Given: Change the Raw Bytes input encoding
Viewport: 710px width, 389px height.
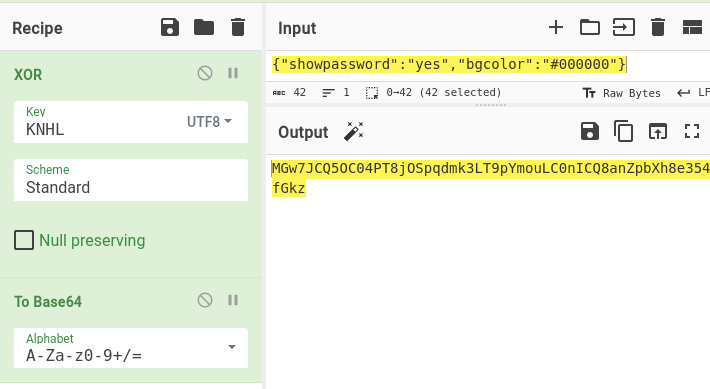Looking at the screenshot, I should point(621,93).
